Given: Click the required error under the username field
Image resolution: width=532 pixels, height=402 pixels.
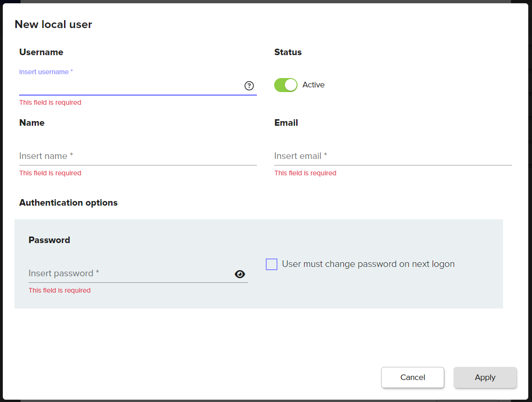Looking at the screenshot, I should [x=50, y=103].
